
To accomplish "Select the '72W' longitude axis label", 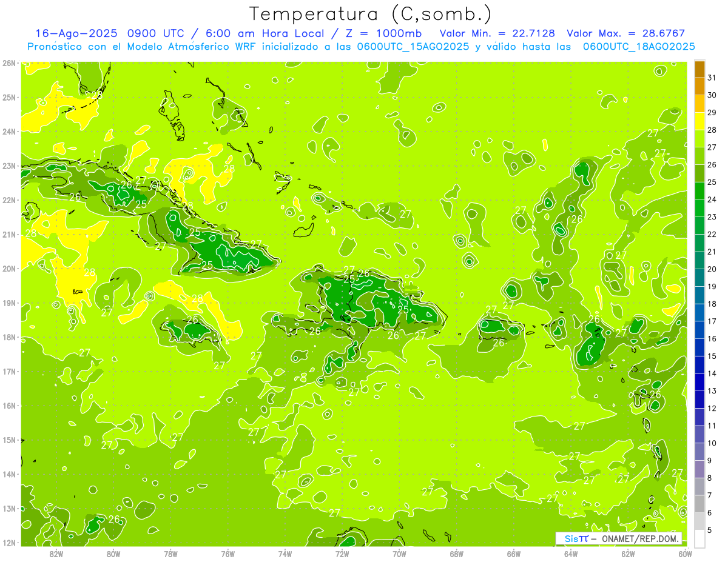I will pos(342,553).
